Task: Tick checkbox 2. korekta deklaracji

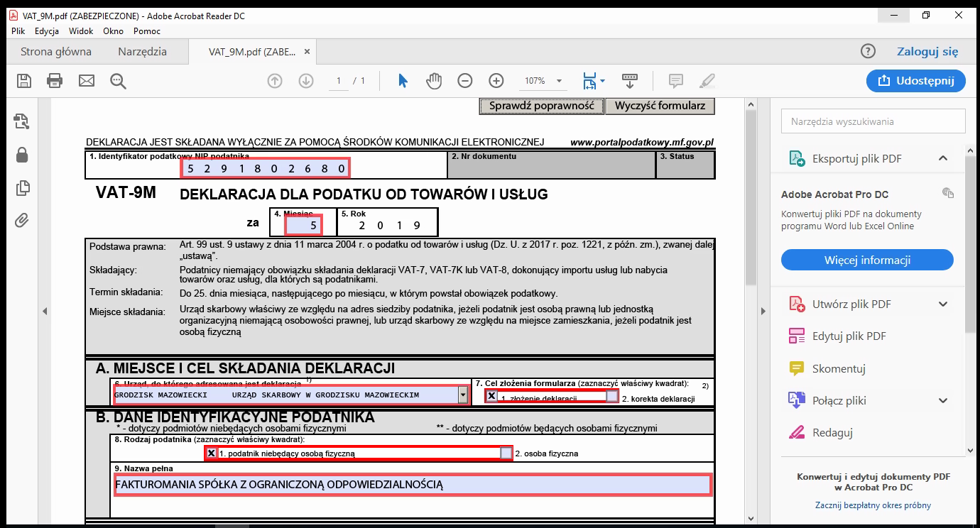Action: tap(613, 396)
